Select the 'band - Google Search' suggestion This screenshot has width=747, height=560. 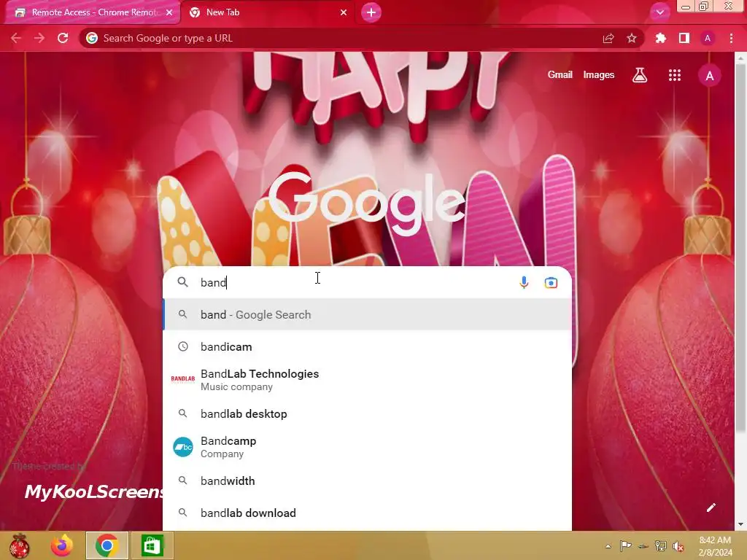[x=368, y=315]
